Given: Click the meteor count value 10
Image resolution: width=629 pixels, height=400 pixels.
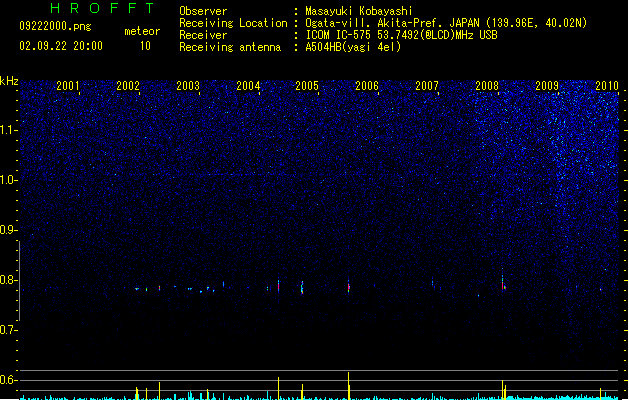Looking at the screenshot, I should (145, 46).
